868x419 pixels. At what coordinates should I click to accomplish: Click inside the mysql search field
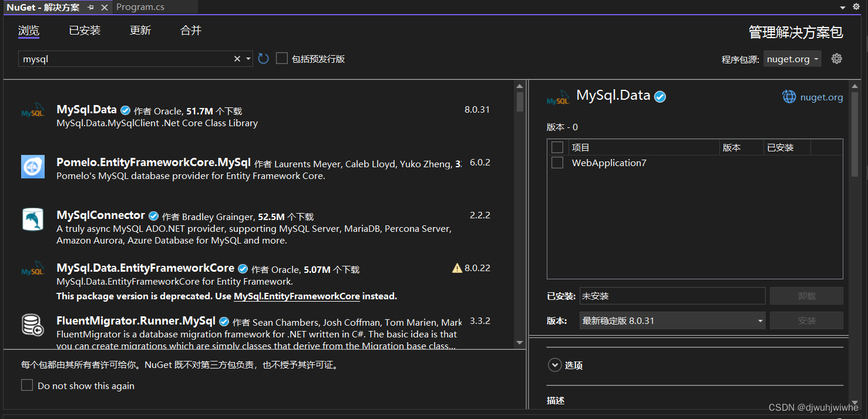pos(117,58)
